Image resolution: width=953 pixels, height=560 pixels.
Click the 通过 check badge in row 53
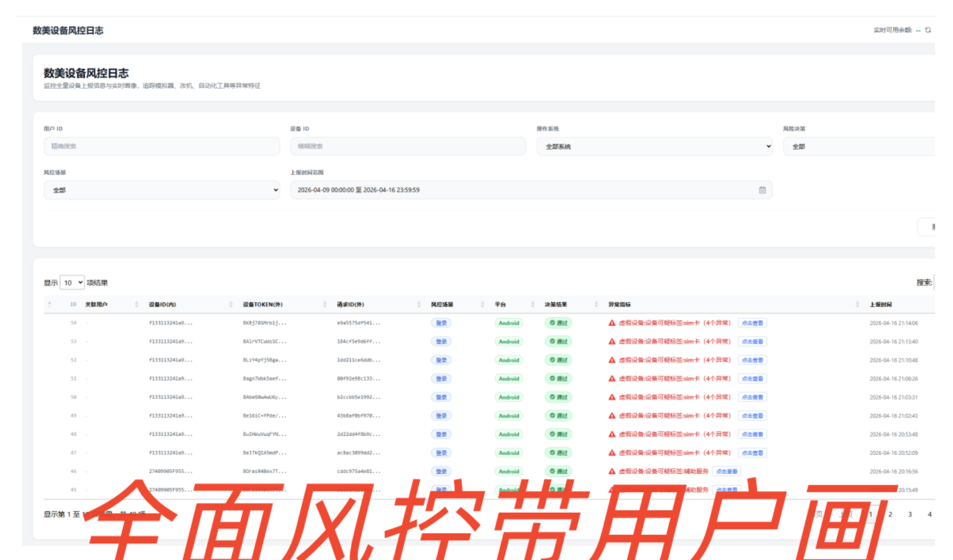559,342
